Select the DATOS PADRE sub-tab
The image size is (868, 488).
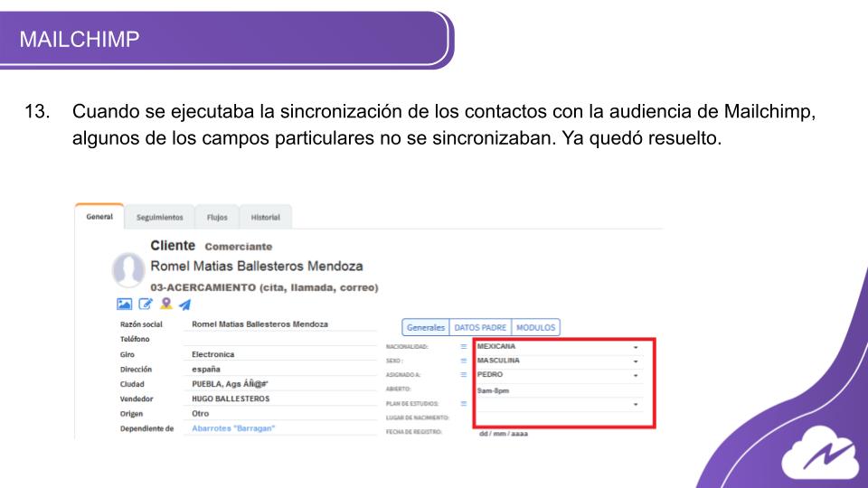[x=480, y=327]
